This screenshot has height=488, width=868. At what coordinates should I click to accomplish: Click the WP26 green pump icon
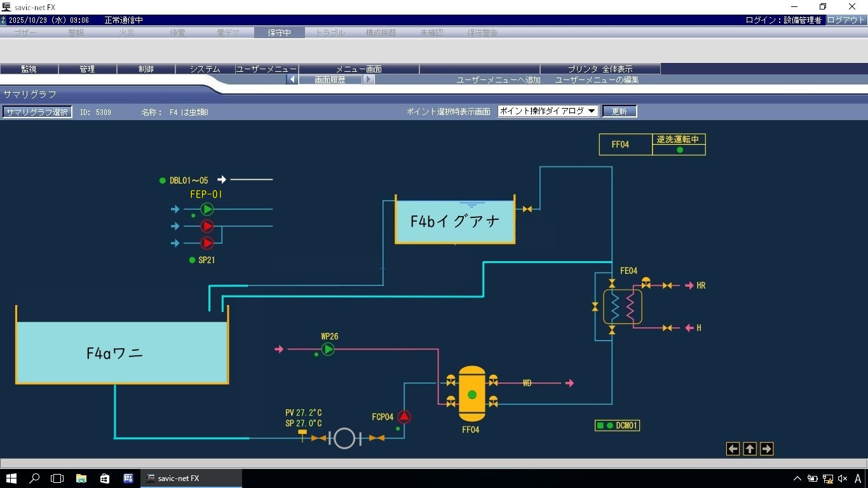(x=328, y=349)
